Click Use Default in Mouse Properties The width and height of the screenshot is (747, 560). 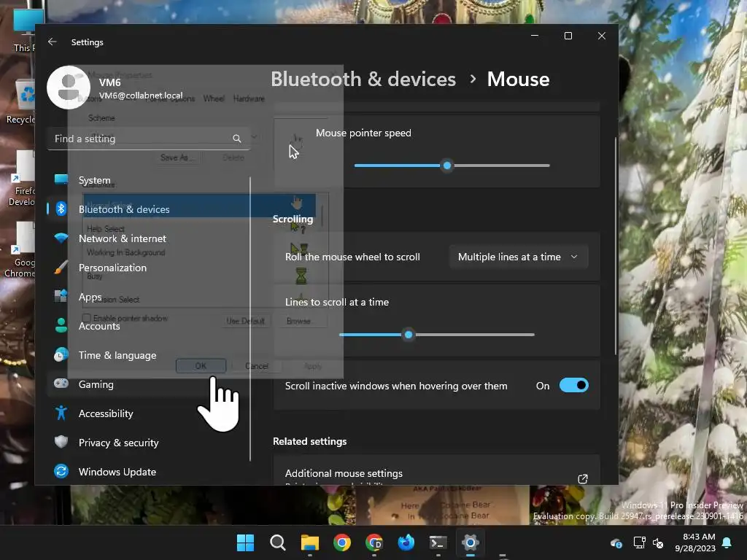[245, 321]
